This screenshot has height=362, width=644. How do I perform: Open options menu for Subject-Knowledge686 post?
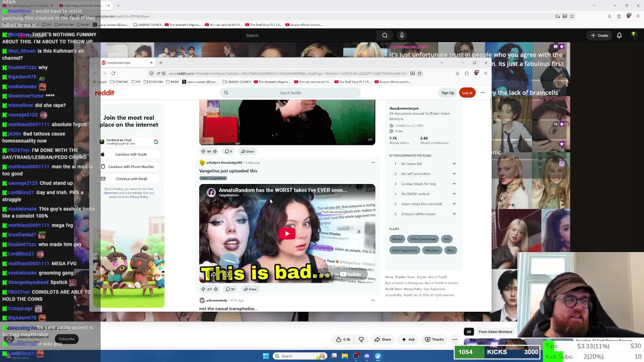373,162
